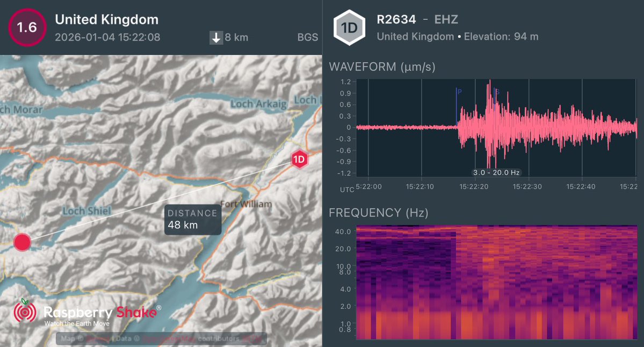Click Loch Arkaig label on map
The height and width of the screenshot is (347, 644).
point(258,104)
